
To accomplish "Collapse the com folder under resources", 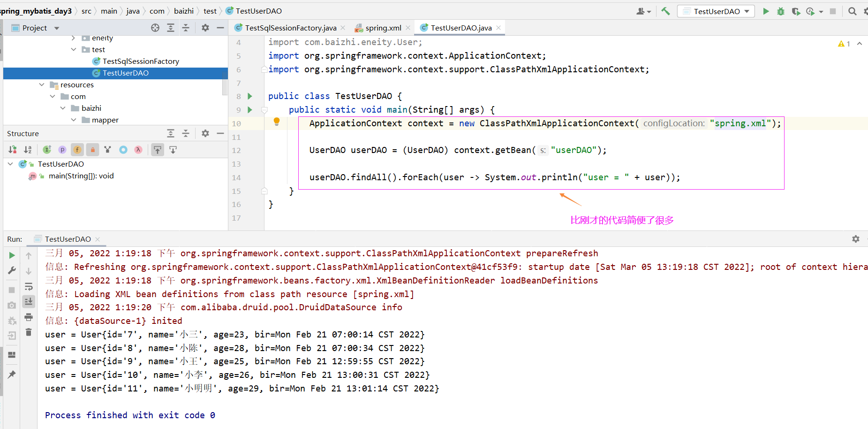I will click(53, 96).
